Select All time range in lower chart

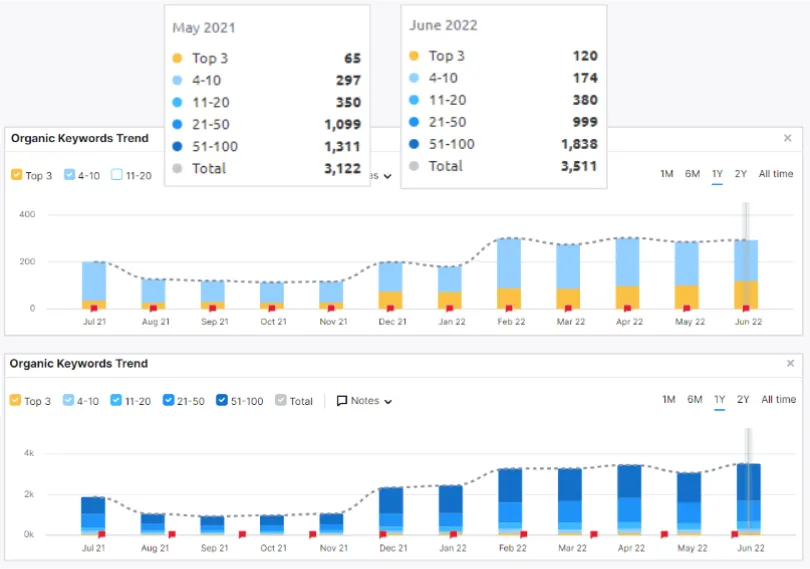778,399
